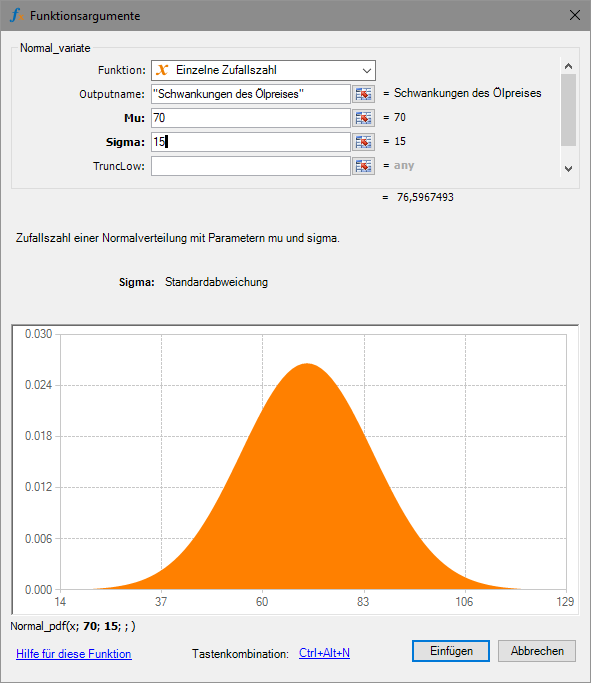The height and width of the screenshot is (683, 591).
Task: Click the orange X icon in Funktion box
Action: (x=162, y=70)
